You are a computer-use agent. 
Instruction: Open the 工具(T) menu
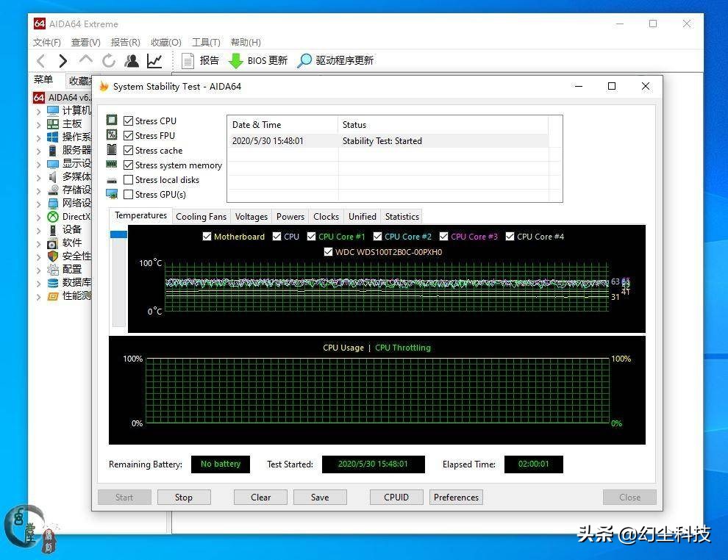[x=206, y=43]
